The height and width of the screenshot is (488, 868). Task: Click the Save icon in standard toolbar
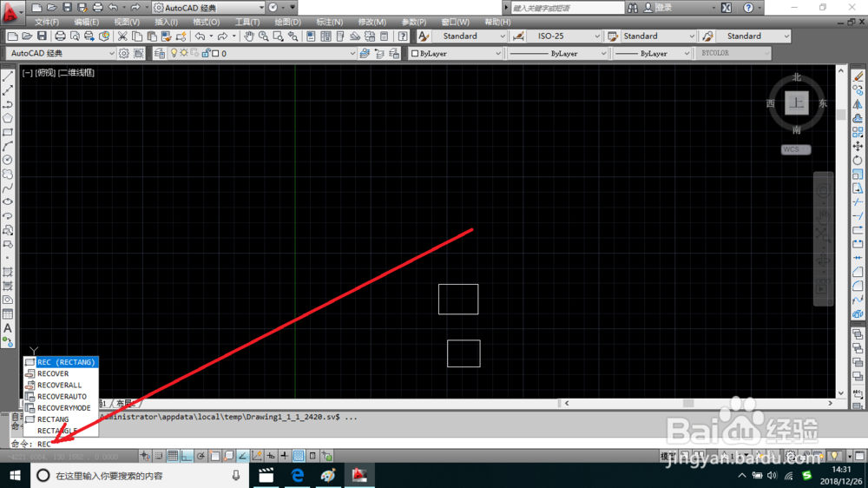click(42, 36)
